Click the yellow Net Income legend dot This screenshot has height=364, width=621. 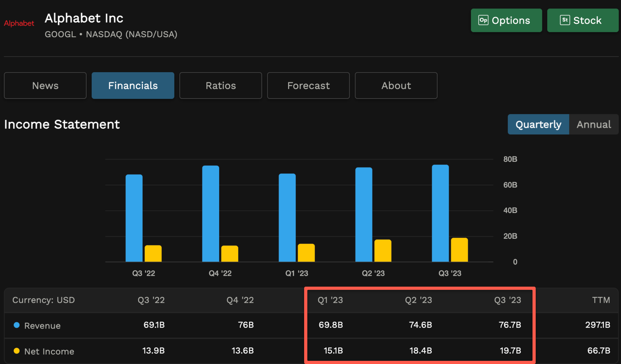click(17, 351)
